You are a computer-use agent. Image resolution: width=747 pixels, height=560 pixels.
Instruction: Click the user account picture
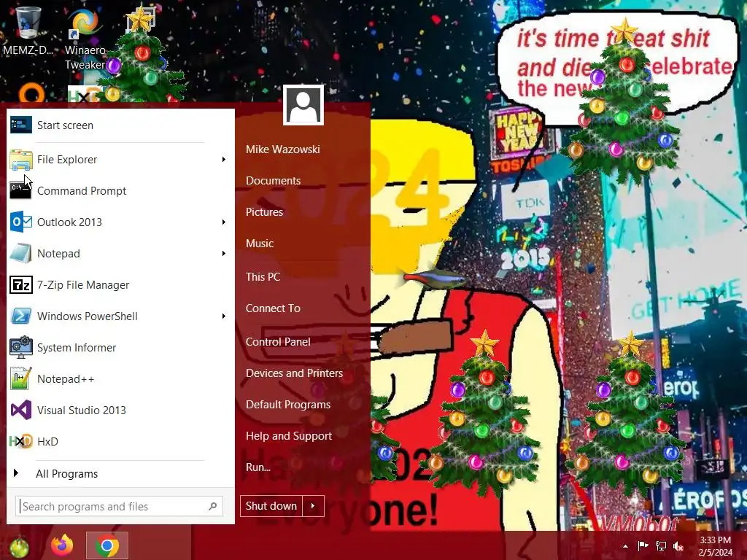[x=303, y=105]
